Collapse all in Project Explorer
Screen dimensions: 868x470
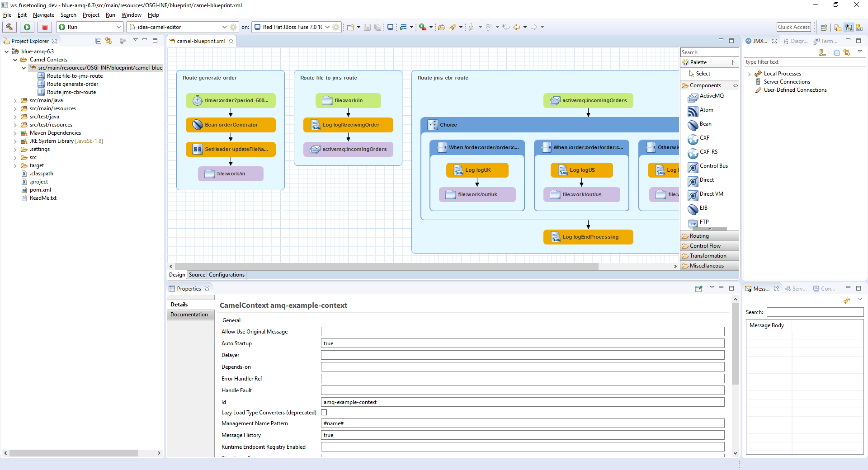click(x=98, y=41)
